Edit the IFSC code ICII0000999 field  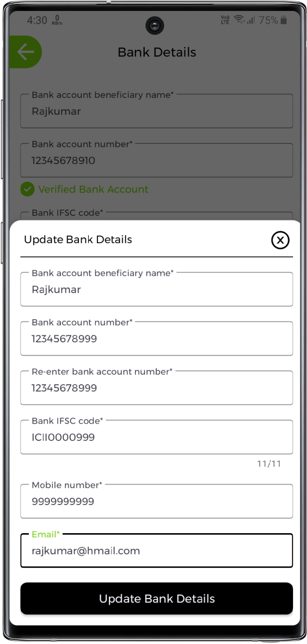point(156,437)
